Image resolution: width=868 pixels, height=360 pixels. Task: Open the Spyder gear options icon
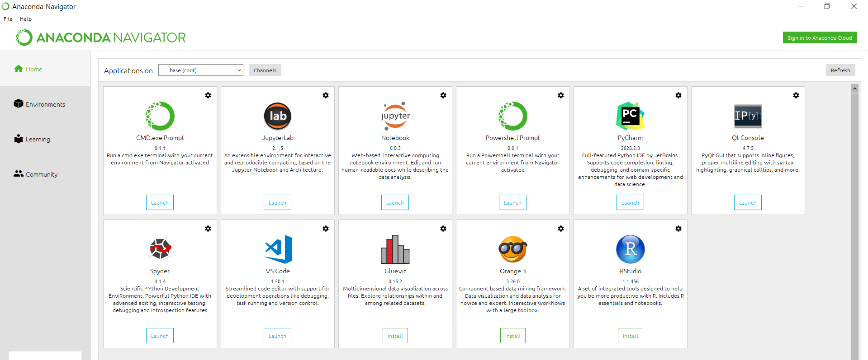click(208, 229)
